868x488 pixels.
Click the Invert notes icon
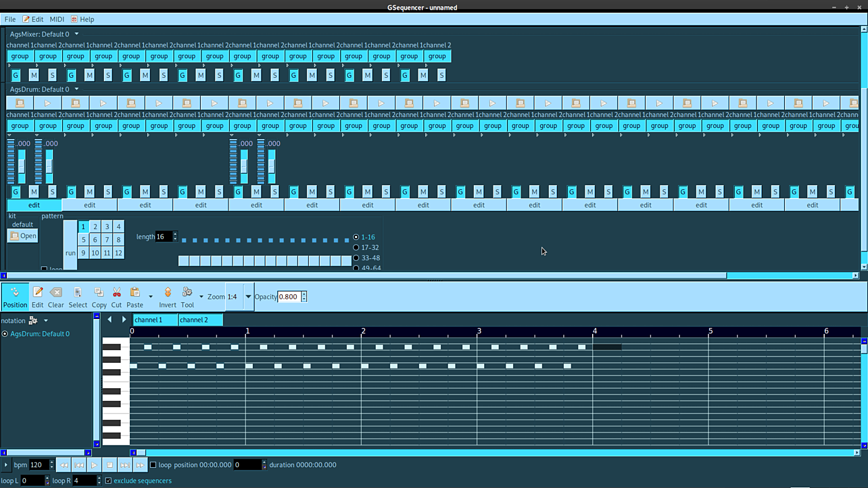167,296
